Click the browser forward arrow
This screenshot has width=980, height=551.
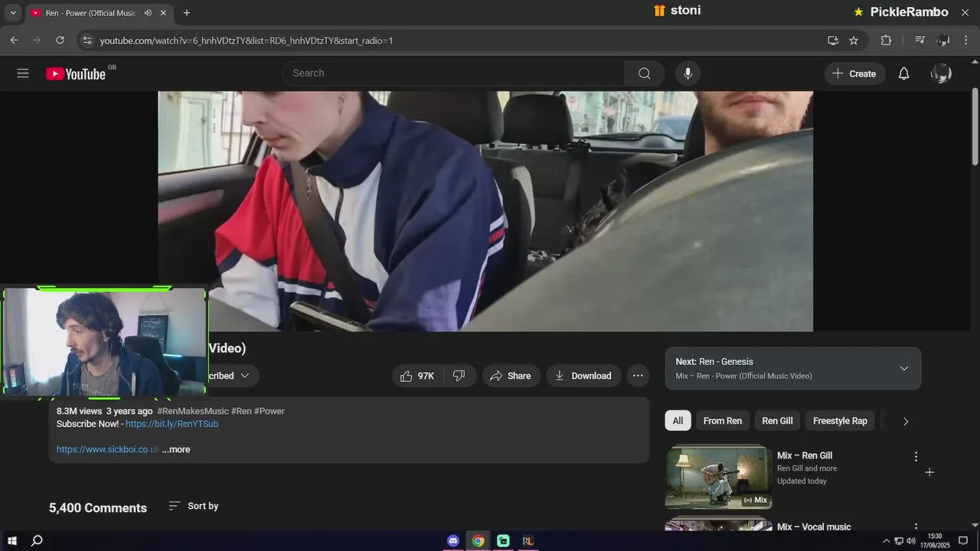coord(37,41)
